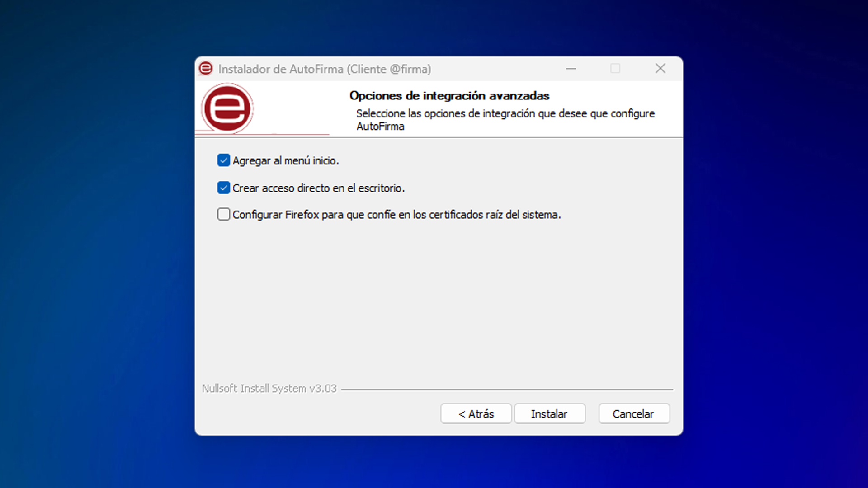
Task: Click the close window button
Action: point(660,69)
